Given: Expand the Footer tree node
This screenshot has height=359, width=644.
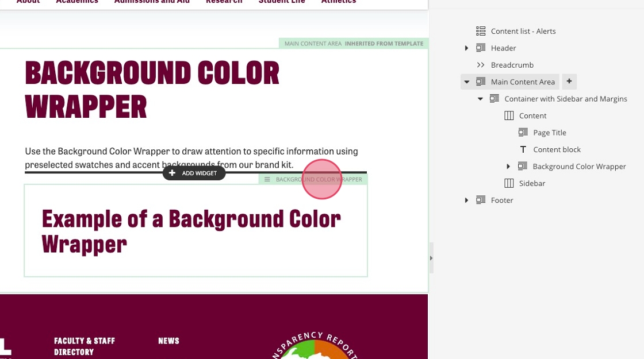Looking at the screenshot, I should coord(466,200).
